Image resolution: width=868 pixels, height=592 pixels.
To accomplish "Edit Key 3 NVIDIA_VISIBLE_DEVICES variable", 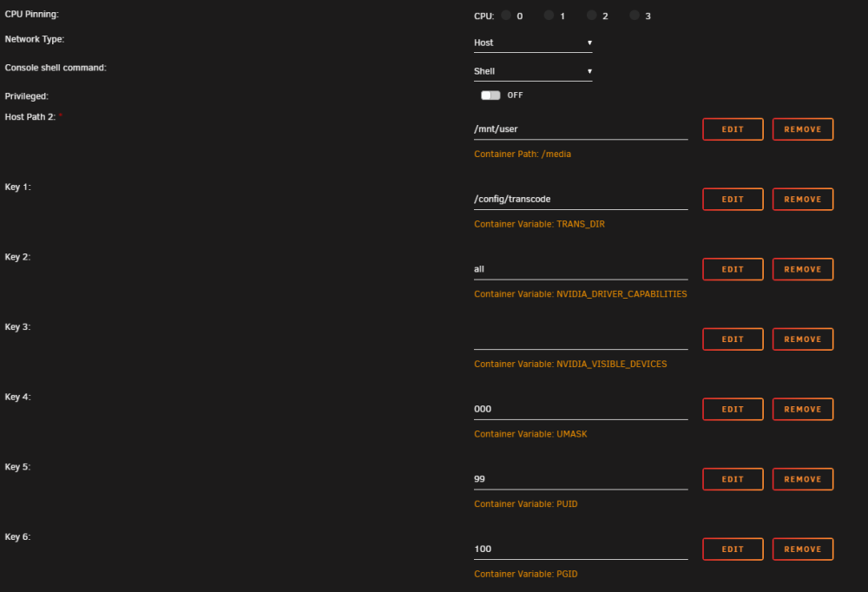I will pos(733,339).
